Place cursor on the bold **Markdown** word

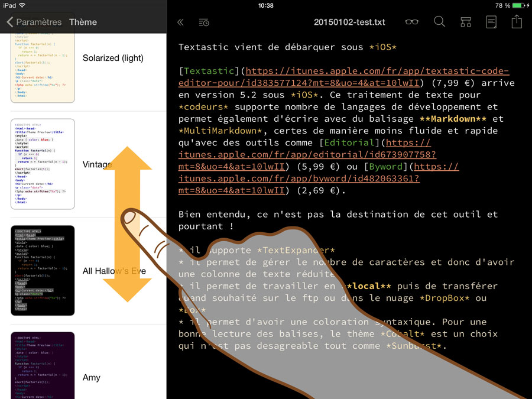pyautogui.click(x=453, y=119)
